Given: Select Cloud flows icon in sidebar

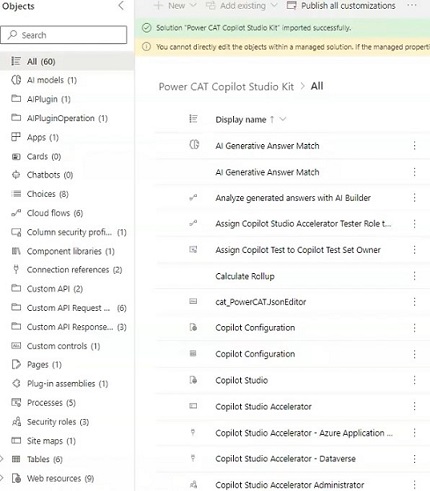Looking at the screenshot, I should click(16, 213).
